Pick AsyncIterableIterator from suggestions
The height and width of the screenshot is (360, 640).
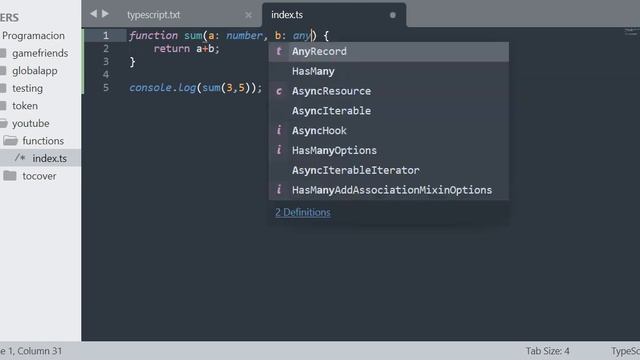(x=389, y=170)
